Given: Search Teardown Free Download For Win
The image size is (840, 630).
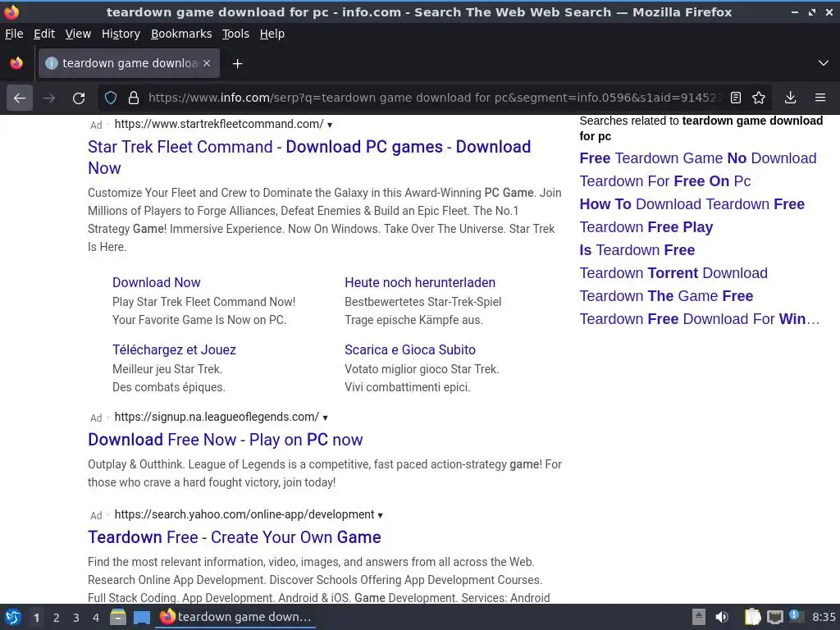Looking at the screenshot, I should pos(700,319).
